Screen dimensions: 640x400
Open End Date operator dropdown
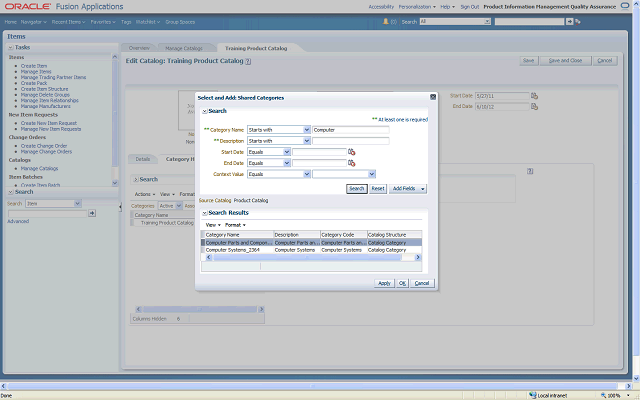click(287, 163)
